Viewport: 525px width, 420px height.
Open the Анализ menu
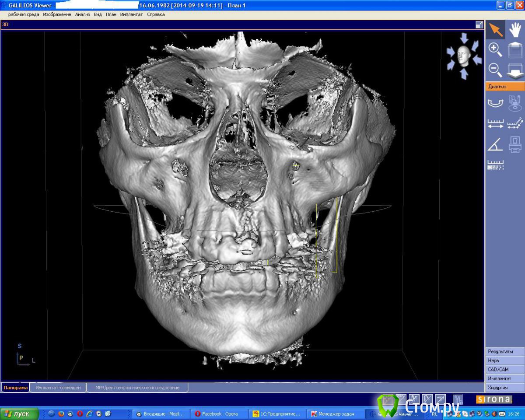point(82,14)
